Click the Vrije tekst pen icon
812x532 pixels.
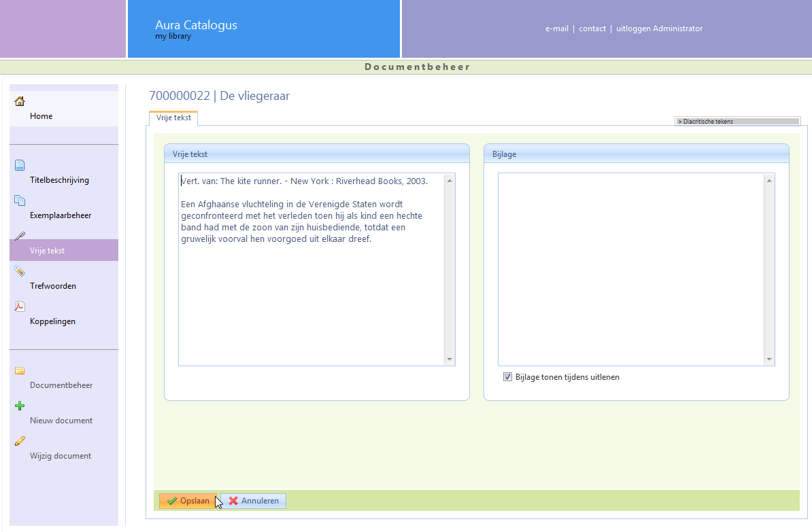(20, 236)
